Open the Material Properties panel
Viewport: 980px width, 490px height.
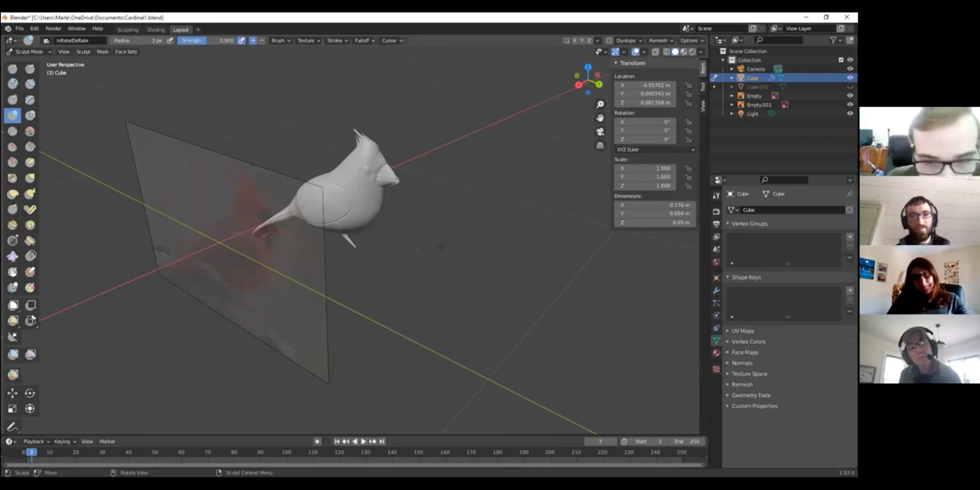tap(716, 352)
